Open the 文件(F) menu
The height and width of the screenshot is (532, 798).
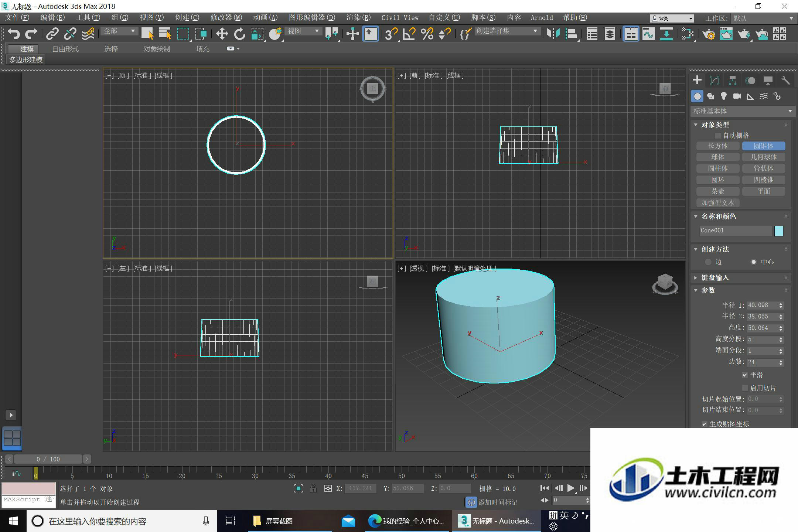click(x=17, y=18)
